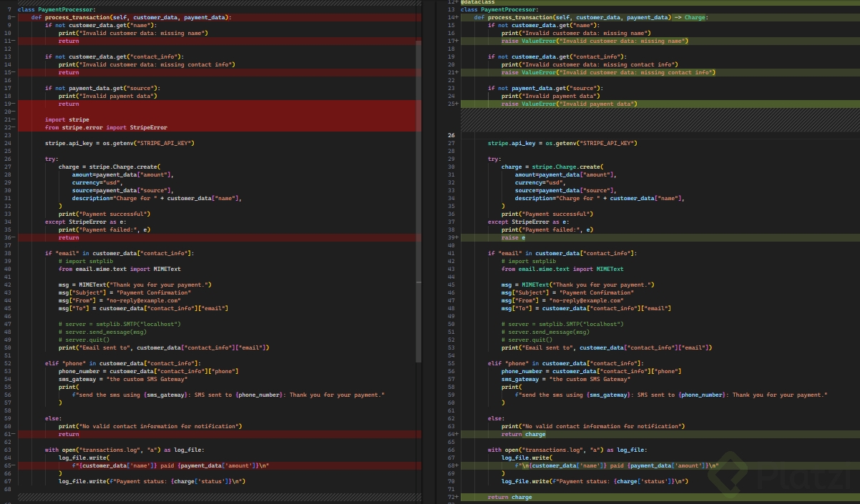Click 'description="Charge for "' line in left pane
This screenshot has height=504, width=860.
coord(157,198)
